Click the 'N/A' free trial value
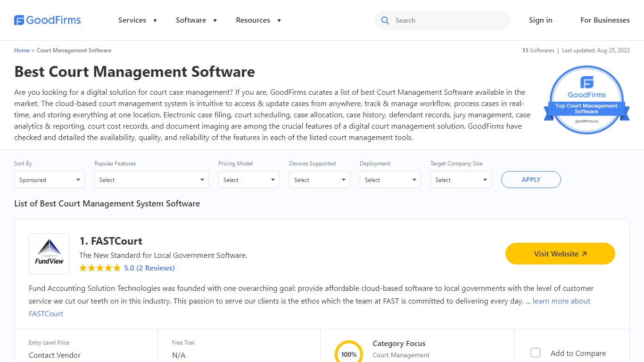The height and width of the screenshot is (362, 644). click(179, 355)
